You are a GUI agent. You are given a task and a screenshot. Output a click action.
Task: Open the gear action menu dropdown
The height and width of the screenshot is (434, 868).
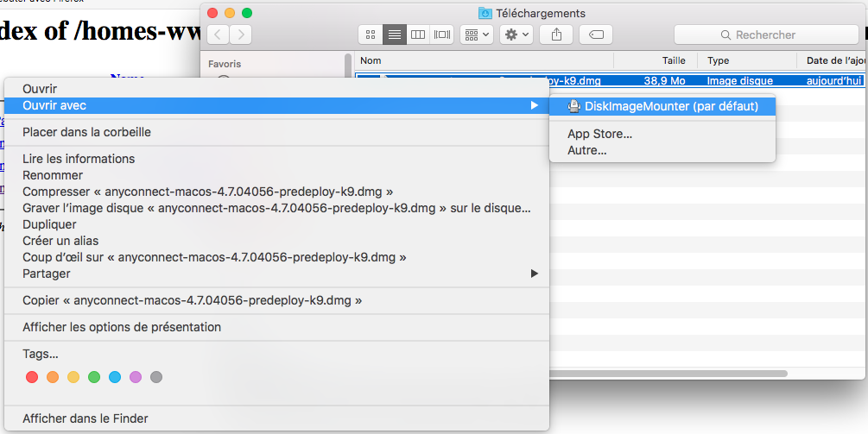[x=516, y=35]
